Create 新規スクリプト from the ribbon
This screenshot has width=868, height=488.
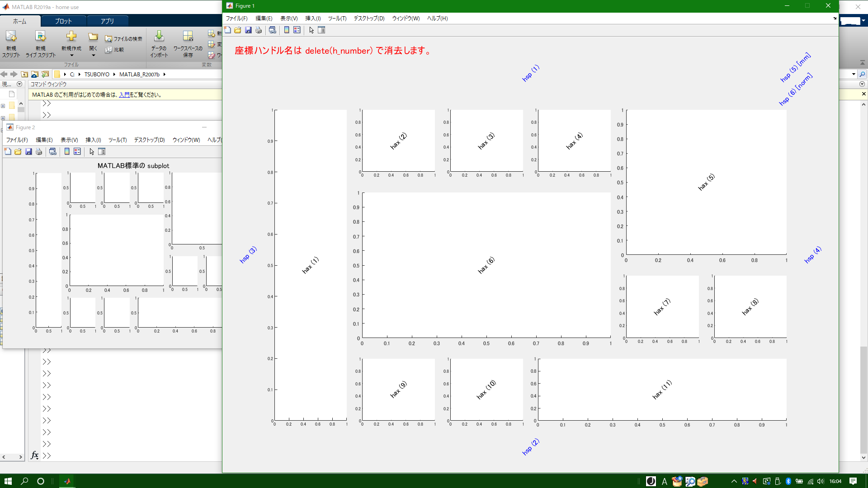(x=11, y=43)
